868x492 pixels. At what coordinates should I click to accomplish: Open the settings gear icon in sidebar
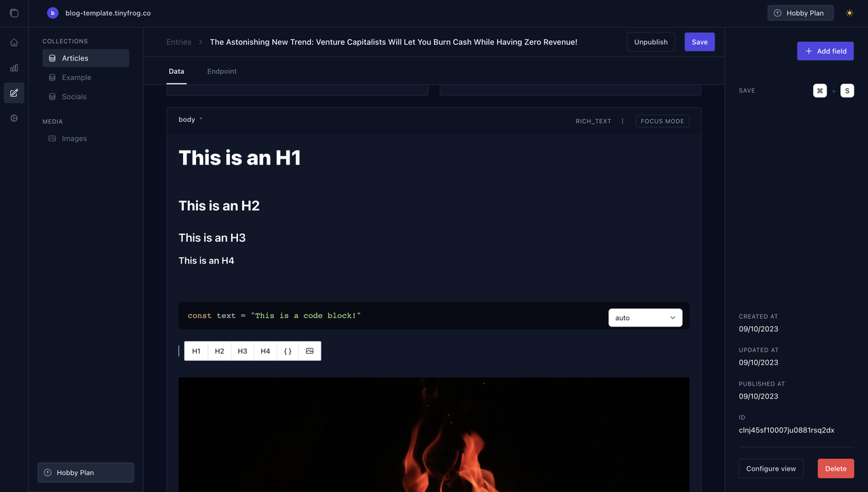coord(14,118)
